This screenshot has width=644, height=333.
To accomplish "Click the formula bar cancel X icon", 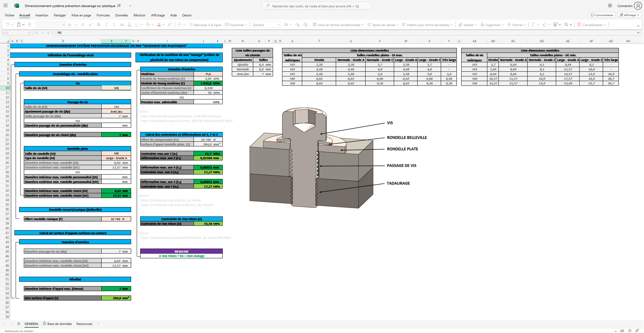I will pos(37,32).
